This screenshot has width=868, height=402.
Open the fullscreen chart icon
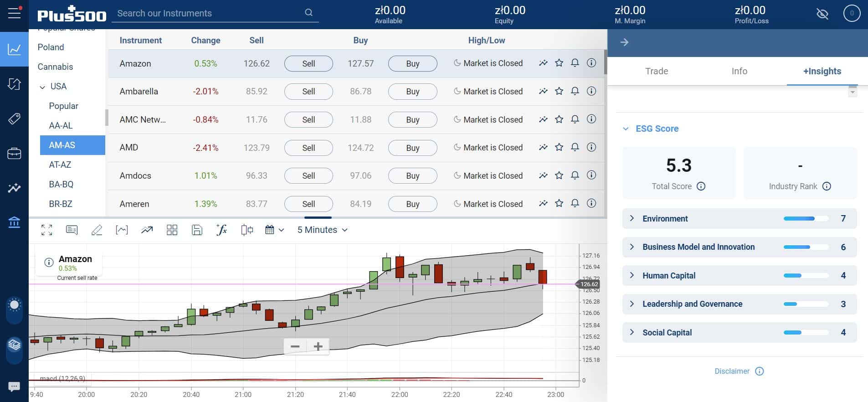pyautogui.click(x=46, y=230)
